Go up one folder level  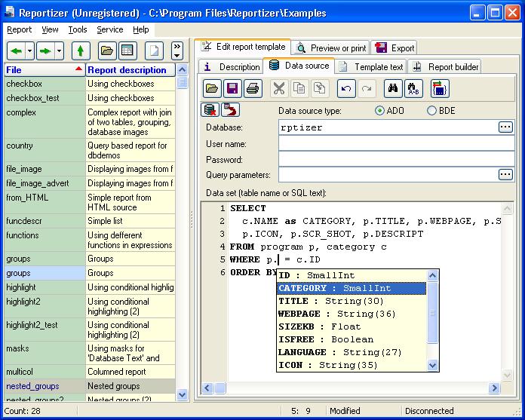click(81, 51)
